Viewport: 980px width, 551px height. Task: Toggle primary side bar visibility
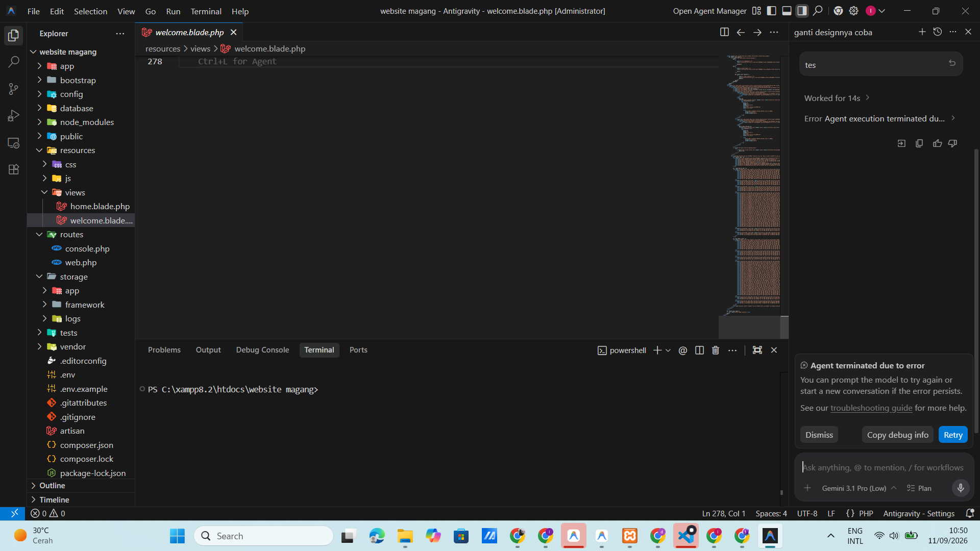tap(772, 11)
